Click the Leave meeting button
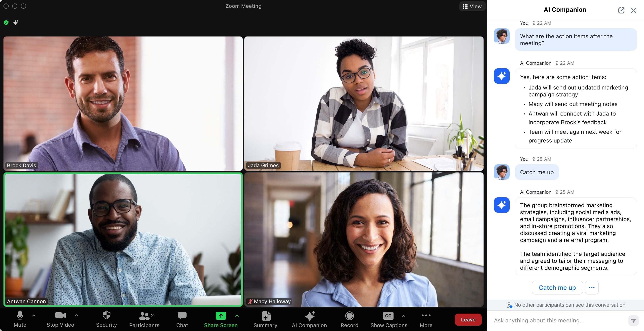The image size is (644, 331). tap(468, 319)
